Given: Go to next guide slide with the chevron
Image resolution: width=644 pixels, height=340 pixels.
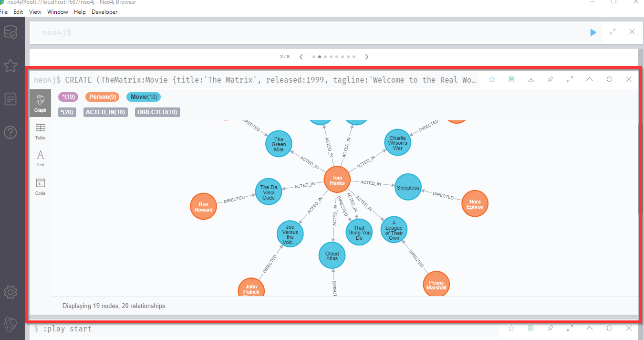Looking at the screenshot, I should (x=367, y=57).
